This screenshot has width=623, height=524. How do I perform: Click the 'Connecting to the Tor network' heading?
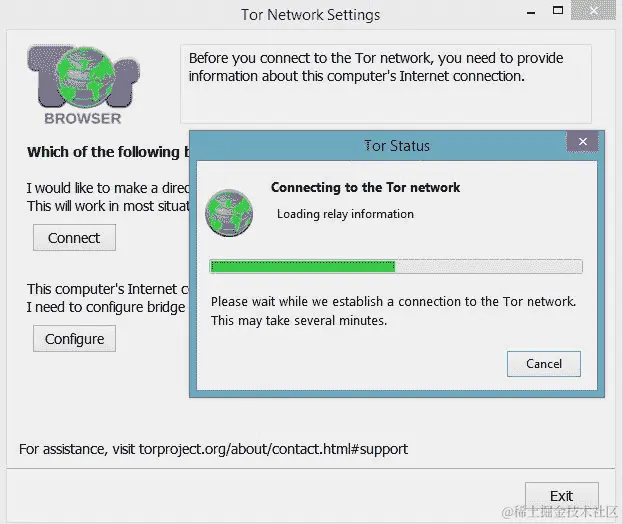coord(366,187)
